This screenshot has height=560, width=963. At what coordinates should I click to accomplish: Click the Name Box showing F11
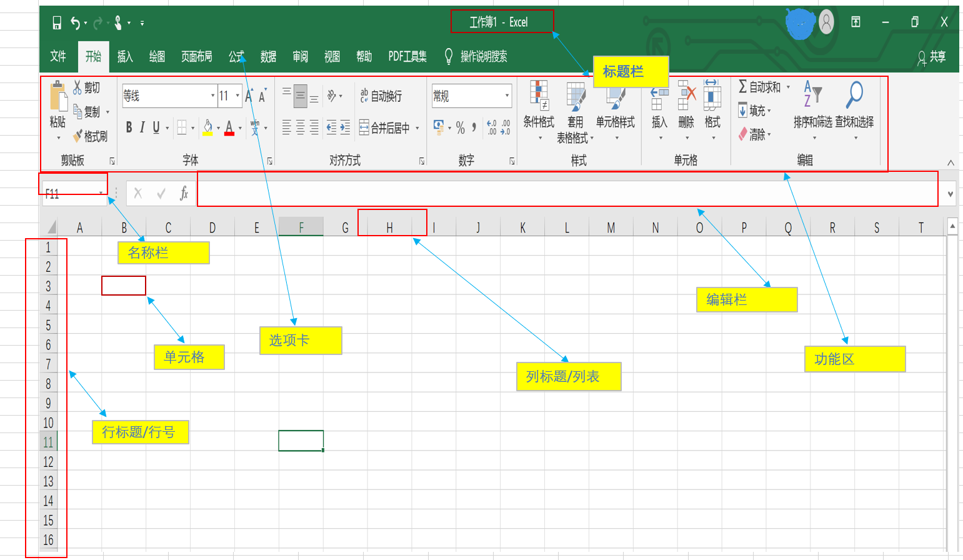(x=74, y=194)
